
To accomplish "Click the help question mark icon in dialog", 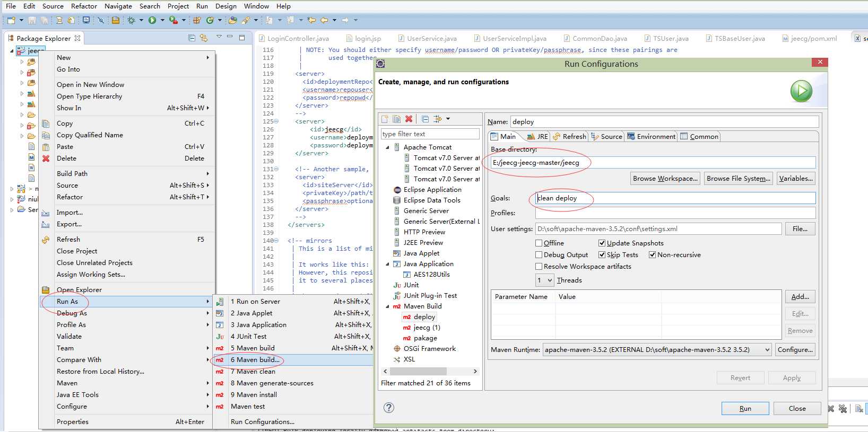I will click(389, 407).
